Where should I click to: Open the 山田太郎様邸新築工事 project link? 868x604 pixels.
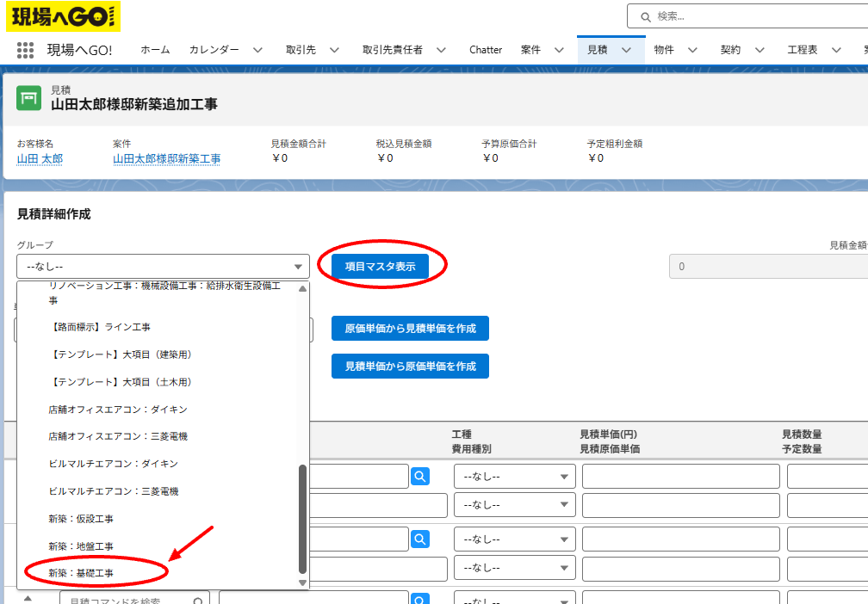pyautogui.click(x=167, y=158)
